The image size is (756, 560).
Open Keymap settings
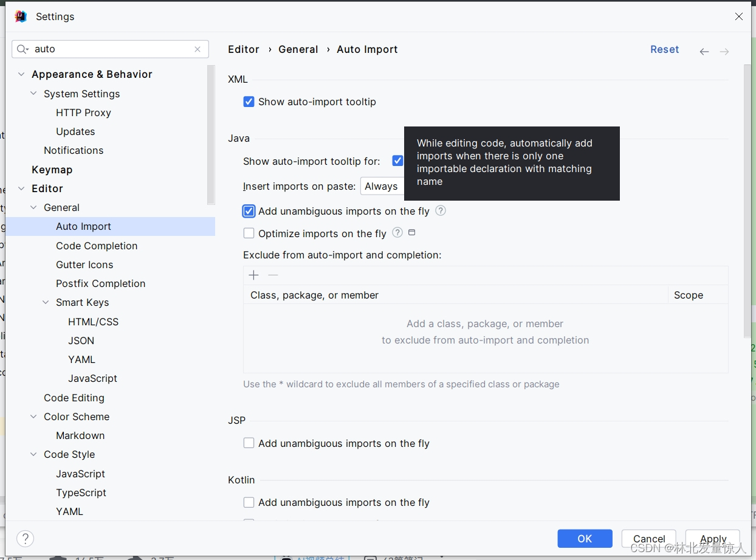pyautogui.click(x=52, y=170)
